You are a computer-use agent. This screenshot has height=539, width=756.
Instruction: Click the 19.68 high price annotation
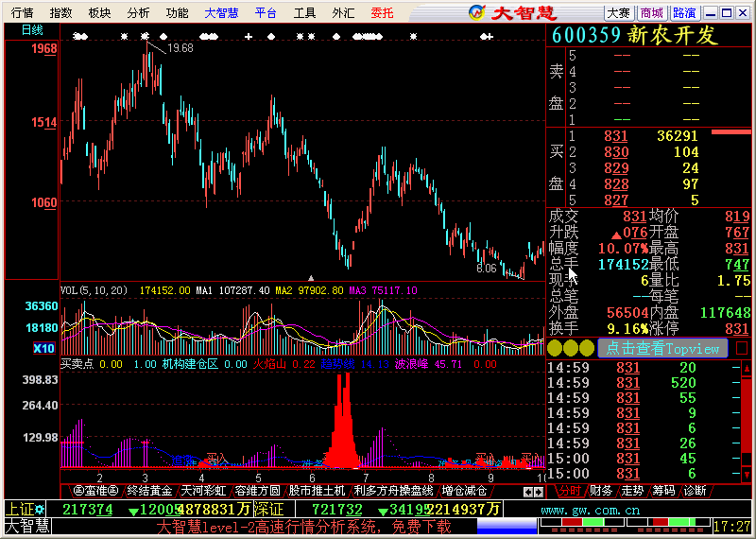180,48
